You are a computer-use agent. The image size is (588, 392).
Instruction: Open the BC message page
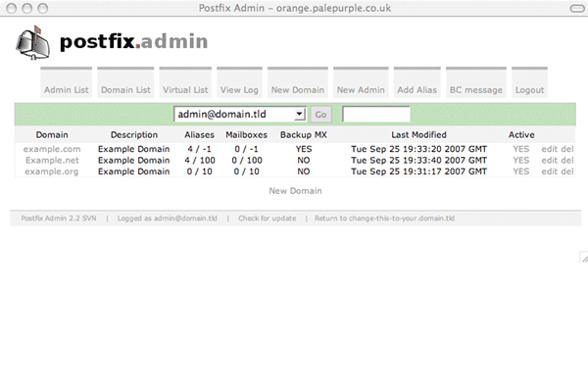pyautogui.click(x=475, y=89)
